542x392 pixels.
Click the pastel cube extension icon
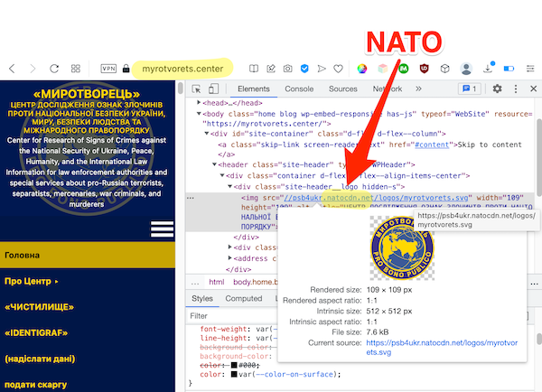pyautogui.click(x=383, y=69)
